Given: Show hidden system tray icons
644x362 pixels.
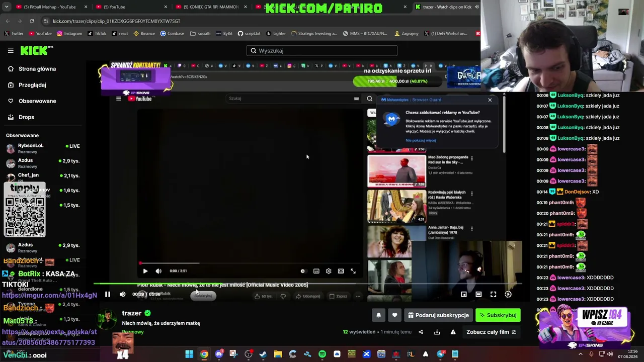Looking at the screenshot, I should tap(580, 354).
